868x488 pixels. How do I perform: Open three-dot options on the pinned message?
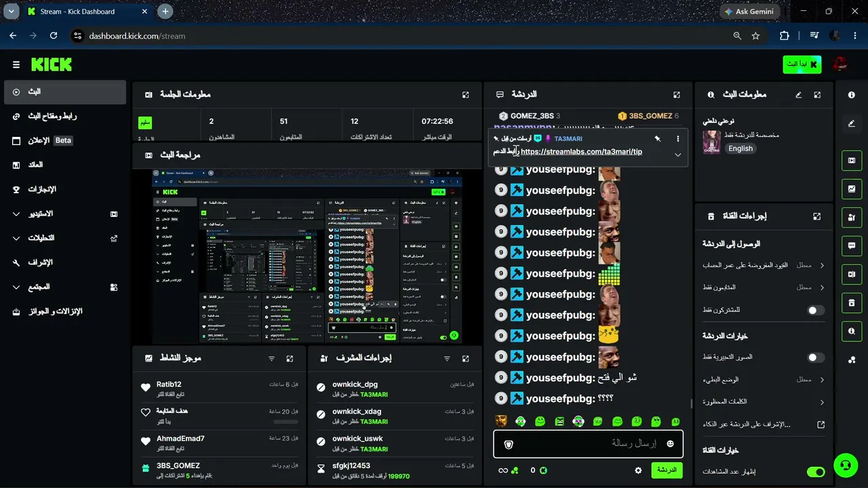(x=677, y=138)
